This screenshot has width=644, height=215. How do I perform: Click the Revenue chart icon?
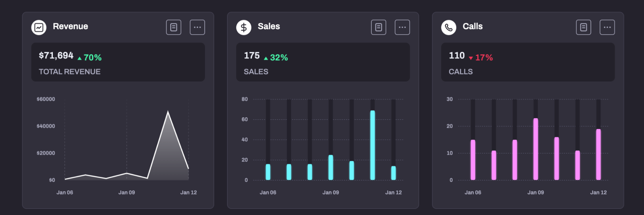[x=39, y=27]
